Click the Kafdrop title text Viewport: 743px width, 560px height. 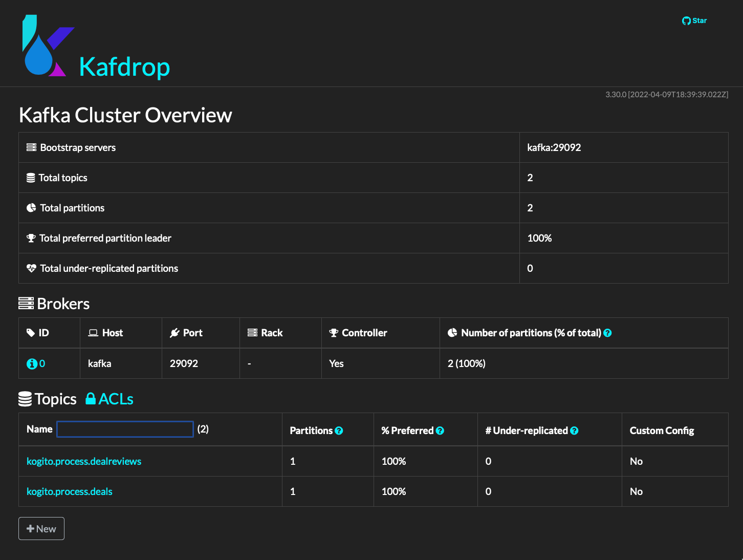(124, 67)
